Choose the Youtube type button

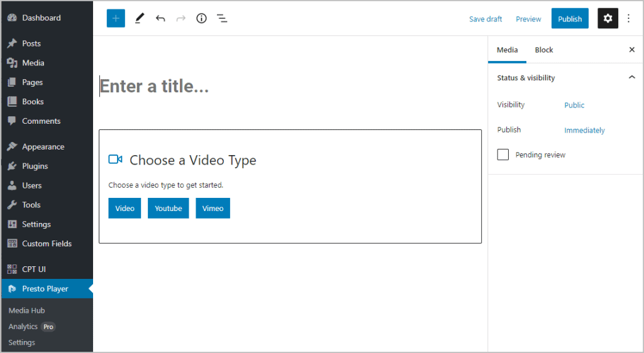tap(169, 209)
